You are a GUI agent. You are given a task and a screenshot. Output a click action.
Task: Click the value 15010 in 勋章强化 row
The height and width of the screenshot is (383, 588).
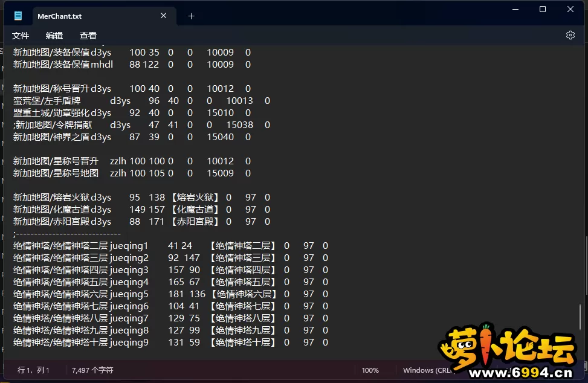(x=221, y=113)
